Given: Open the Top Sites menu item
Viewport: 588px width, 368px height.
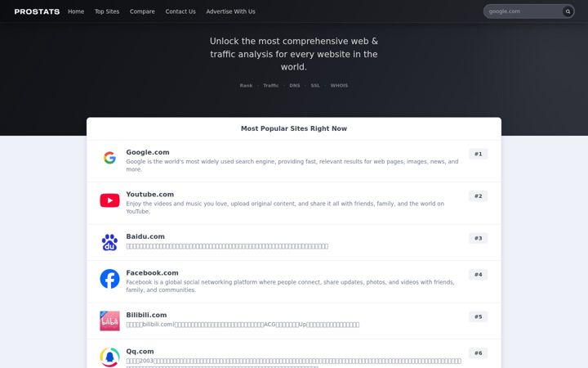Looking at the screenshot, I should click(107, 11).
